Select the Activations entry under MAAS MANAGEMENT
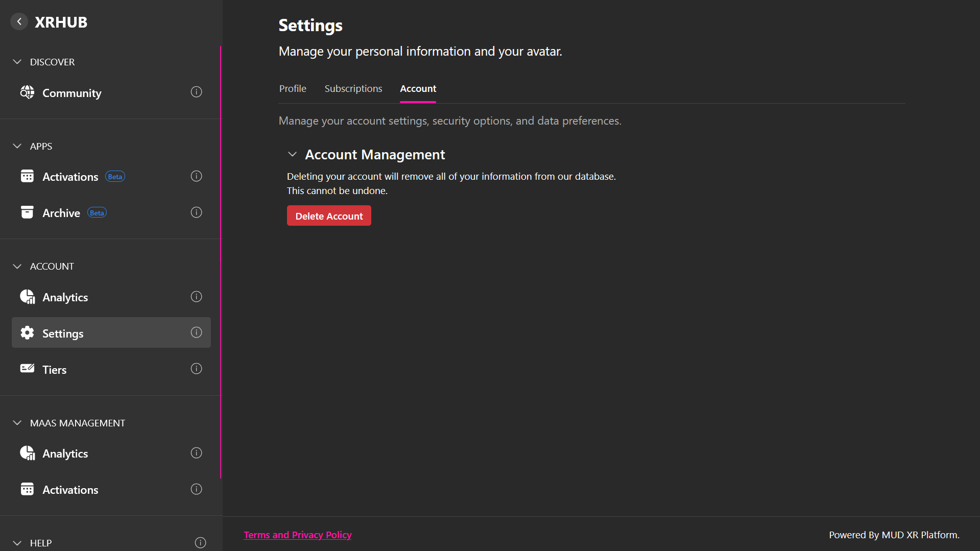 click(70, 489)
